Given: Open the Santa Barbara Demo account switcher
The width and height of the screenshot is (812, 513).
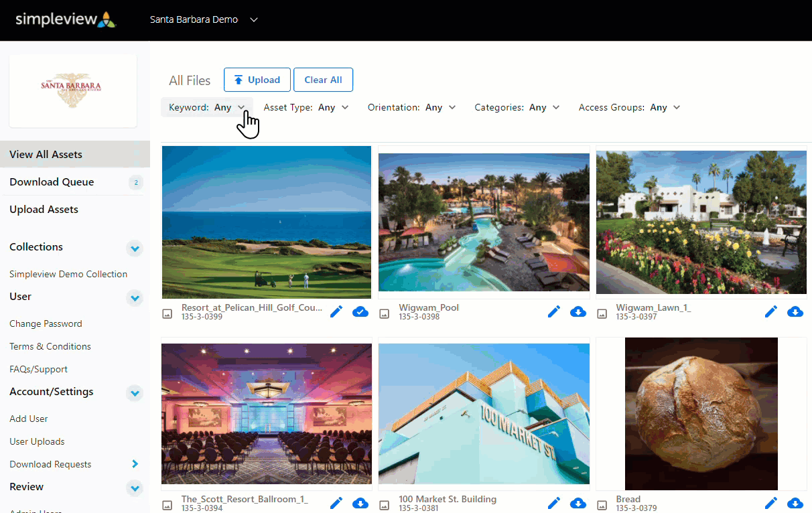Looking at the screenshot, I should coord(204,19).
